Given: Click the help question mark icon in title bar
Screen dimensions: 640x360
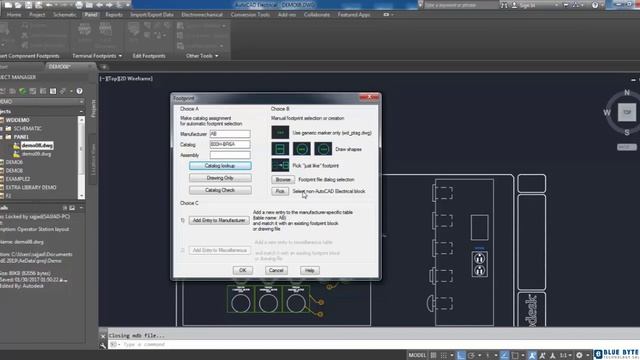Looking at the screenshot, I should [595, 5].
